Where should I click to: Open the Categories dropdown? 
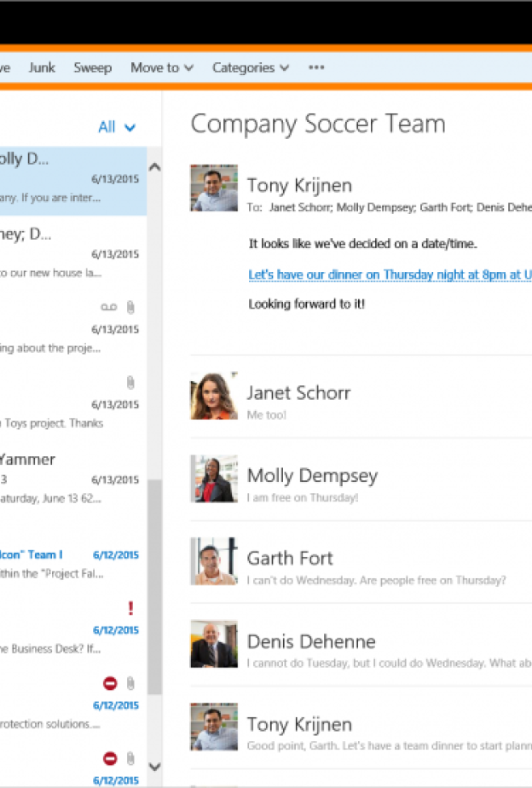coord(250,67)
